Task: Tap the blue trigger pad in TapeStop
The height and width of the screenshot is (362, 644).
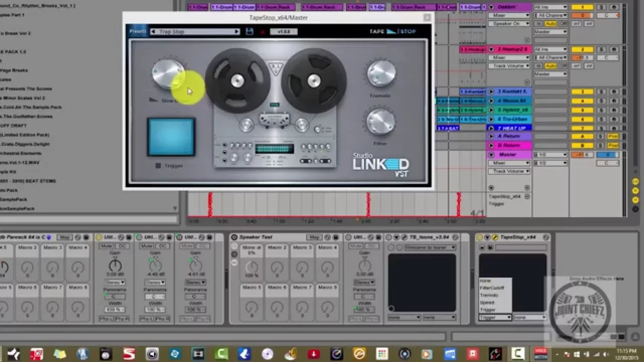Action: click(x=171, y=137)
